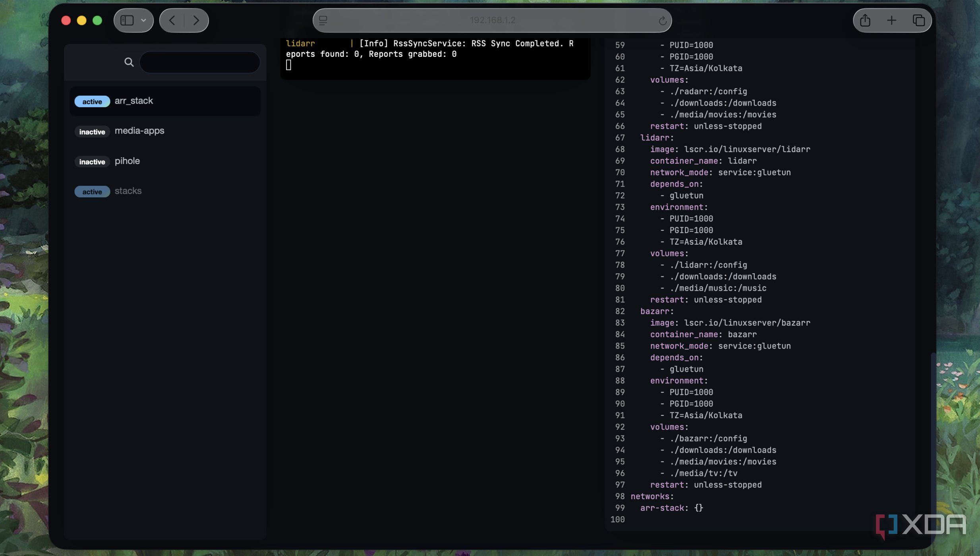Open a new tab with the plus icon
The height and width of the screenshot is (556, 980).
[x=891, y=20]
